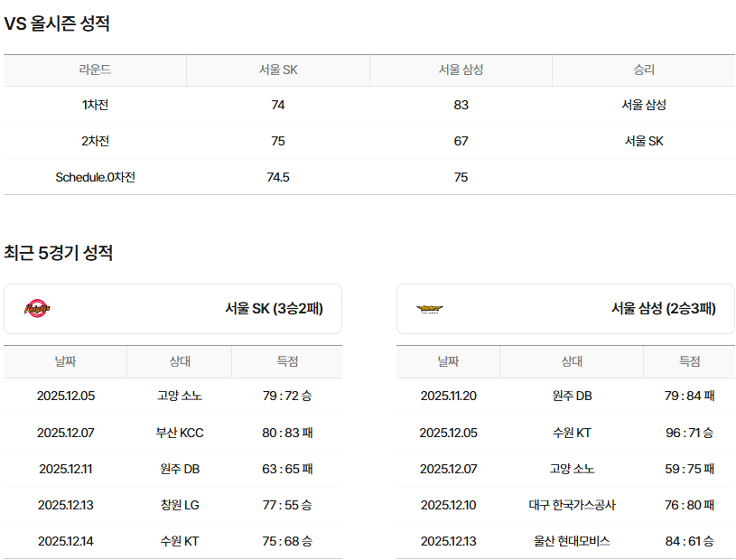The image size is (736, 560).
Task: Click the Schedule.0차전 row label
Action: coord(95,177)
